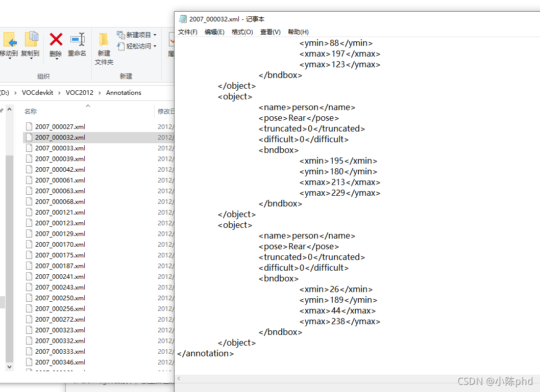Click the <xmax>44</xmax> line in Notepad
This screenshot has width=540, height=392.
337,311
